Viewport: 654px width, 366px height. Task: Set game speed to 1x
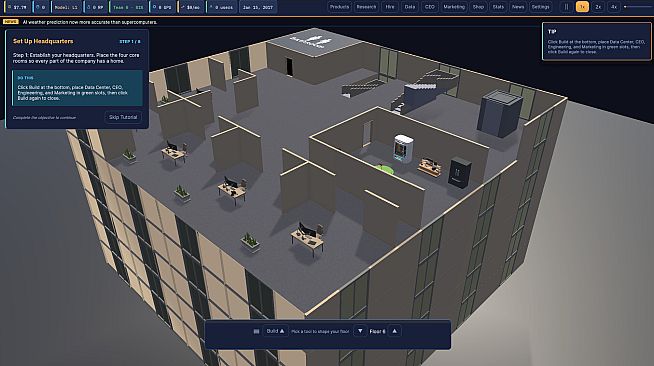582,7
